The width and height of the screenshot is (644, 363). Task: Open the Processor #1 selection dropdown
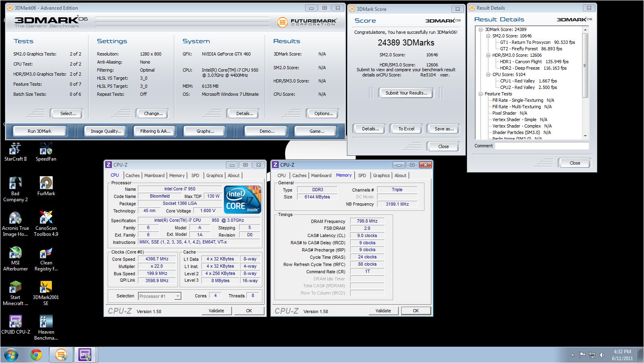click(160, 296)
